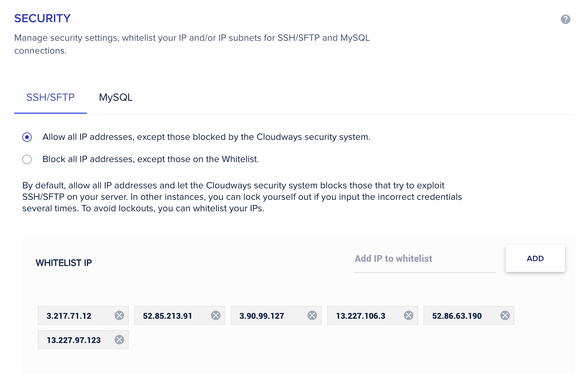This screenshot has width=588, height=374.
Task: Click the 52.86.63.190 IP chip
Action: (457, 316)
